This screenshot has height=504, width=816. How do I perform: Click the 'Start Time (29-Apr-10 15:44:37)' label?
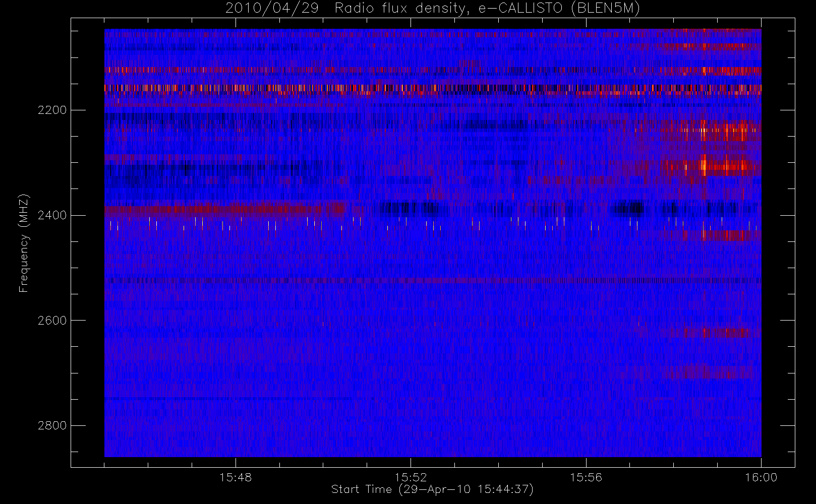(432, 489)
